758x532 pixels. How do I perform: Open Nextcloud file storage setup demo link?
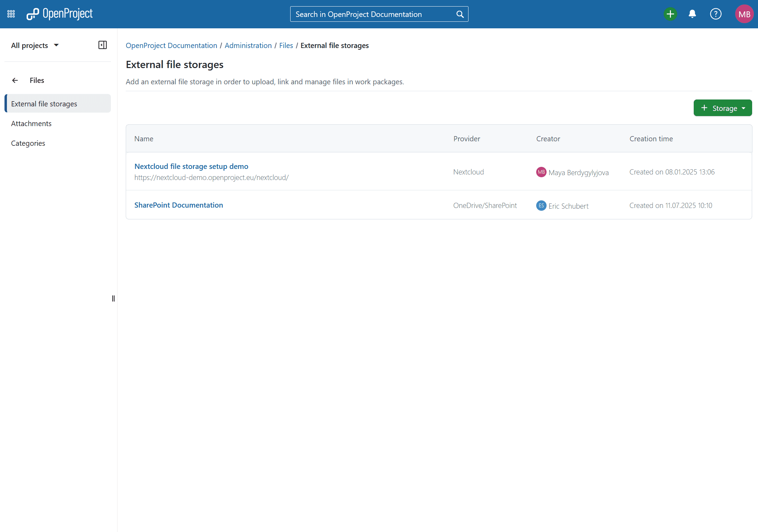(191, 167)
